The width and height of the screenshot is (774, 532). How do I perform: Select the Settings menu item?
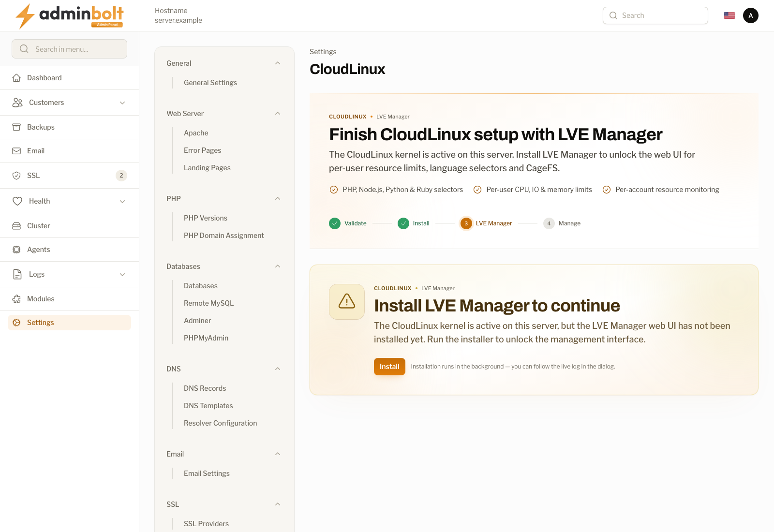[x=69, y=323]
